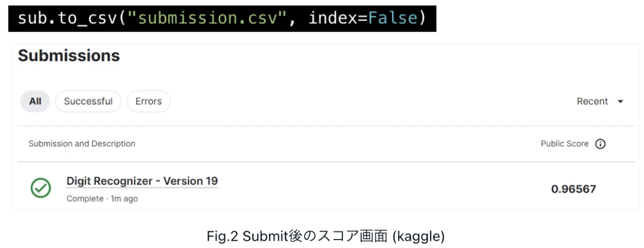This screenshot has height=248, width=644.
Task: Click the Submission and Description column header
Action: [x=82, y=144]
